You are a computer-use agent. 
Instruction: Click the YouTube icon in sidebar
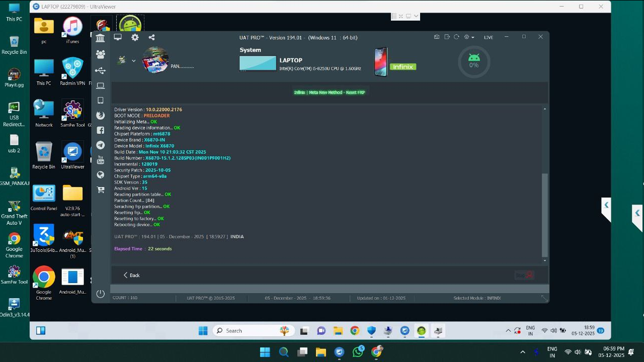100,160
